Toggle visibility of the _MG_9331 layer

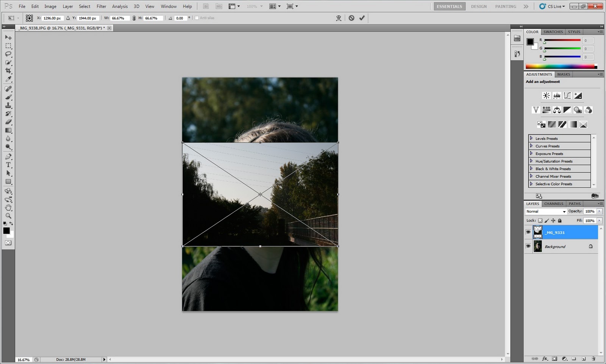coord(528,232)
